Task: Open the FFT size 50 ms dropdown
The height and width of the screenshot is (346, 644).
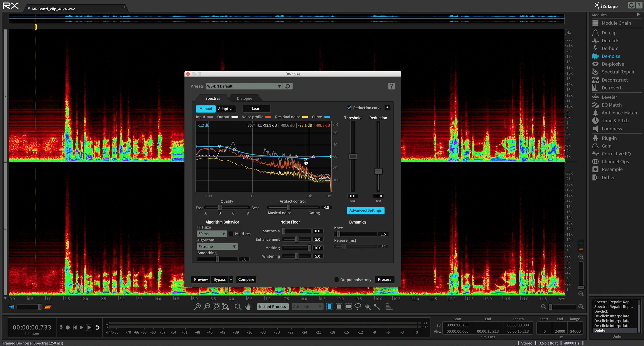Action: click(212, 234)
